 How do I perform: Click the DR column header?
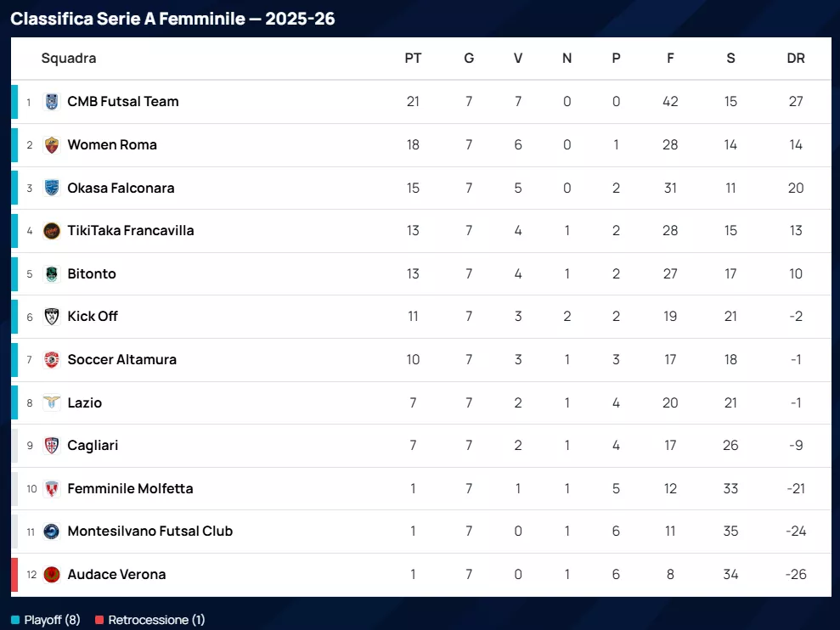[795, 59]
